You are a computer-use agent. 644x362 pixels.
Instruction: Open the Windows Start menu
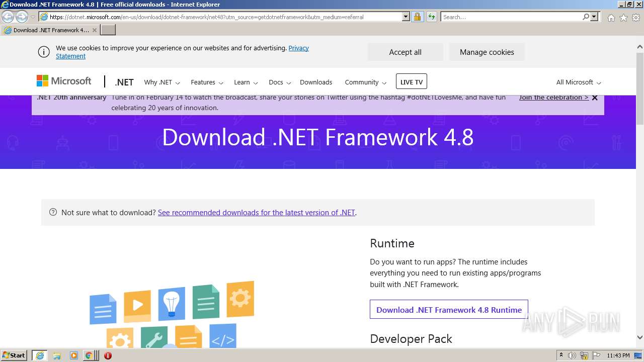(14, 355)
